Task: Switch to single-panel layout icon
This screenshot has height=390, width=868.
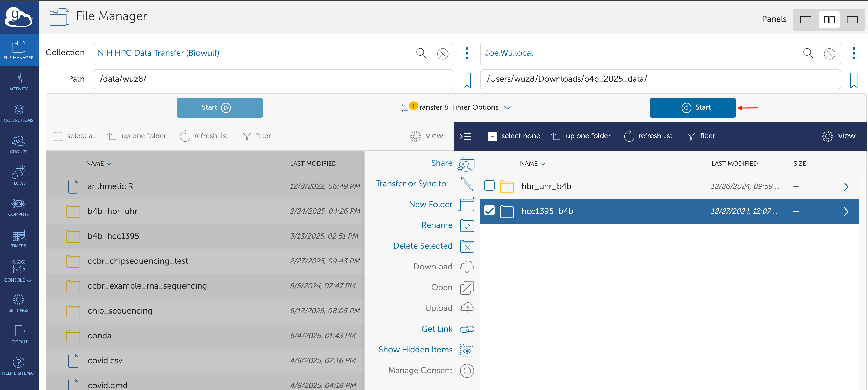Action: coord(806,19)
